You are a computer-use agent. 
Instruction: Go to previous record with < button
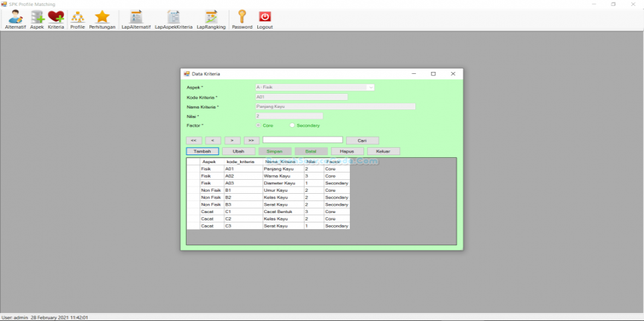pyautogui.click(x=213, y=141)
